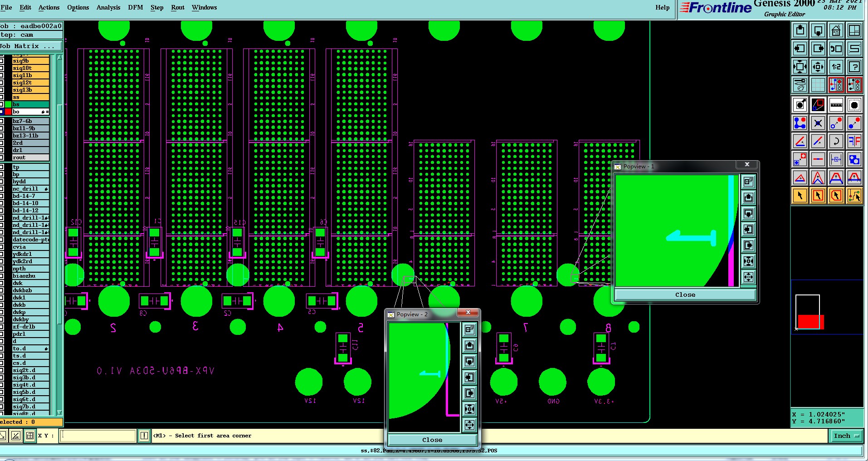Click the red overview thumbnail in navigator
The height and width of the screenshot is (461, 868).
pyautogui.click(x=811, y=322)
